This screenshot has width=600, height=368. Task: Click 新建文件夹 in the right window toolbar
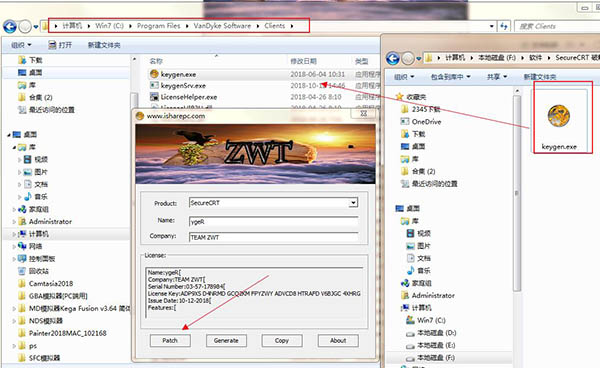[540, 77]
